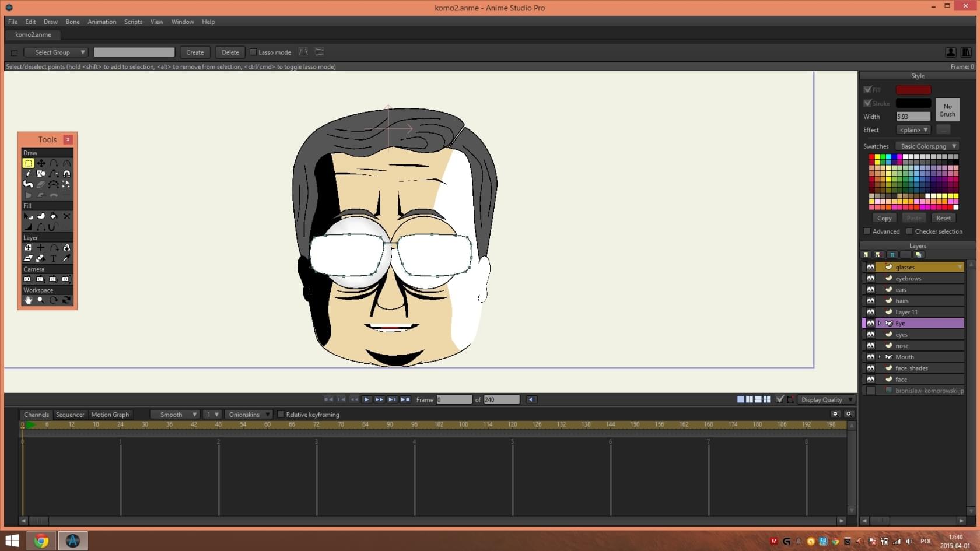The height and width of the screenshot is (551, 980).
Task: Choose the Translate Points tool
Action: [41, 163]
